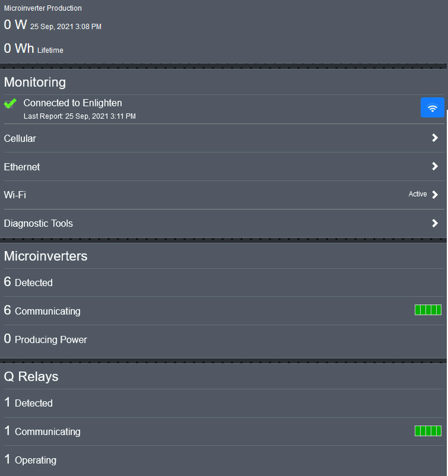Click the microinverter communication progress indicator
The height and width of the screenshot is (476, 448).
pos(428,310)
